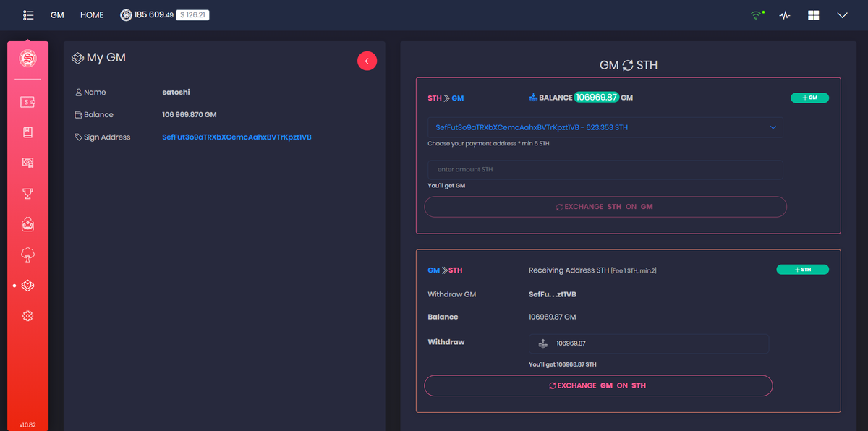Click the green + STH button
The height and width of the screenshot is (431, 868).
(803, 270)
